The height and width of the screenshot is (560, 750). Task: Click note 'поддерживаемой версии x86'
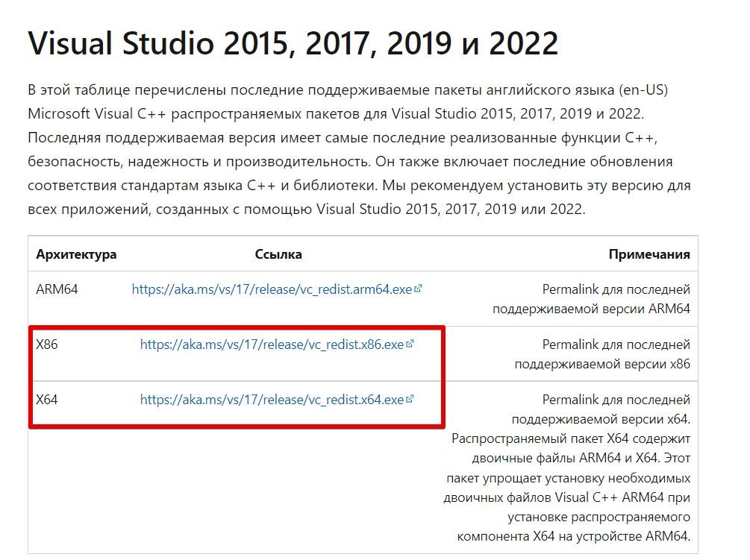pos(602,364)
